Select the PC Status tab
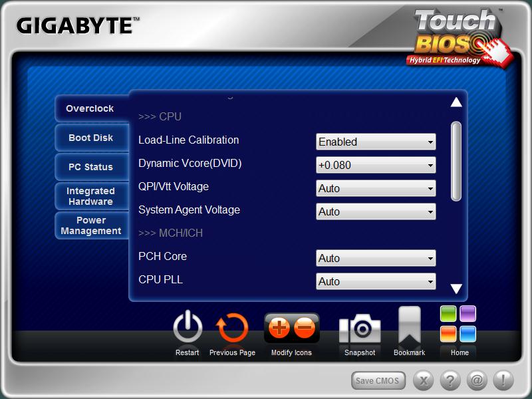The width and height of the screenshot is (532, 399). click(90, 167)
